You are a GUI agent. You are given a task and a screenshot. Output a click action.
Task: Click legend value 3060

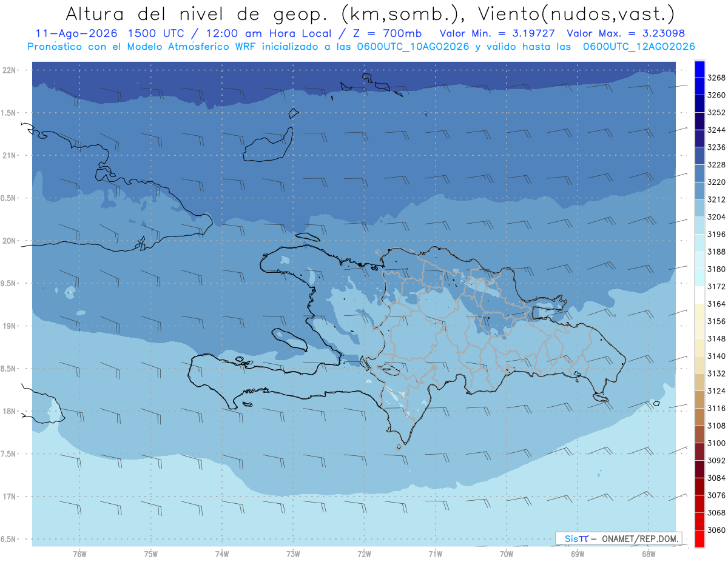[x=716, y=530]
